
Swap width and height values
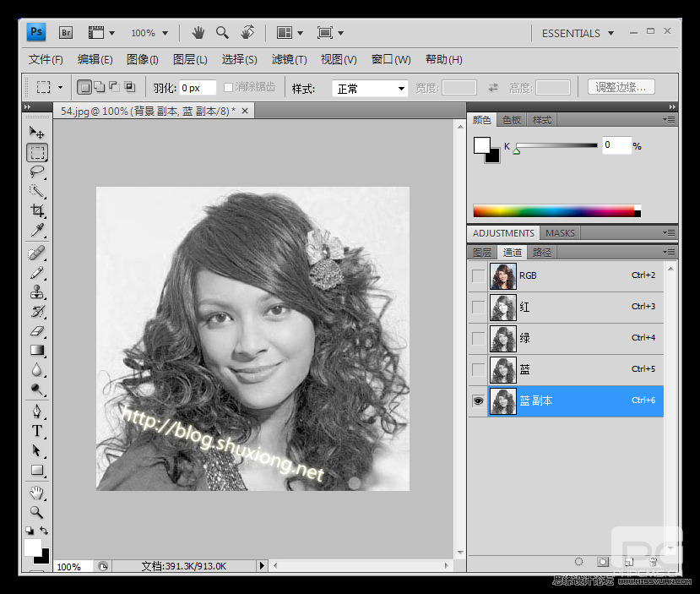click(493, 88)
